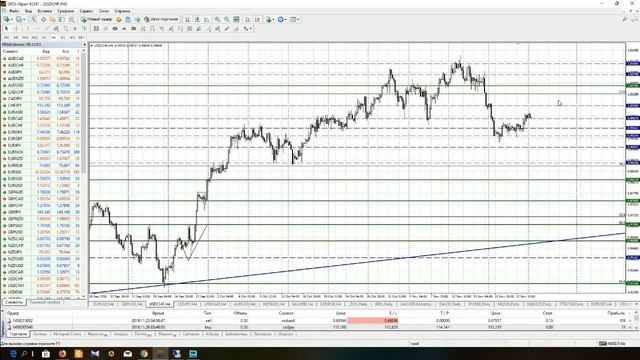Viewport: 640px width, 360px height.
Task: Select the triangle shape tool
Action: tap(124, 29)
